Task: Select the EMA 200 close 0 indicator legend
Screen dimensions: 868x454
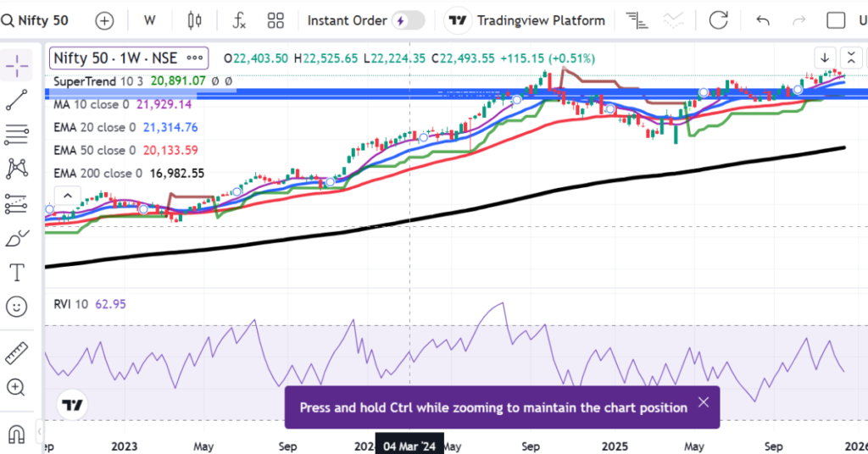Action: pyautogui.click(x=97, y=174)
